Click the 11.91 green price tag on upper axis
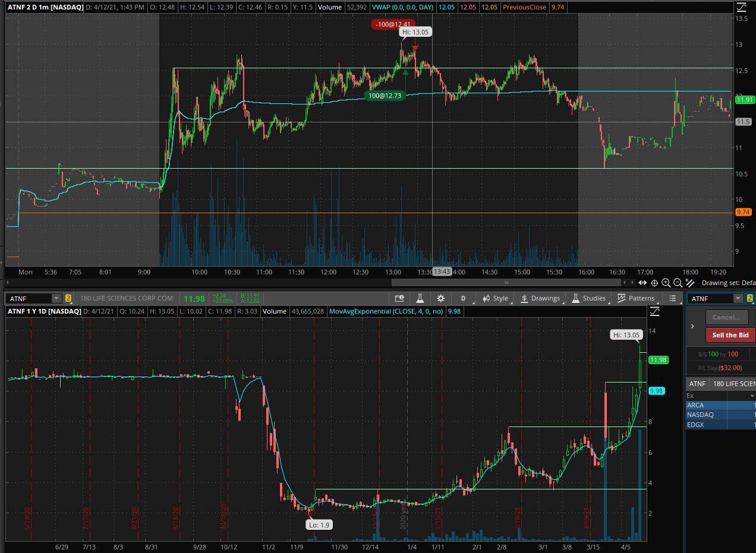The width and height of the screenshot is (756, 553). click(744, 100)
